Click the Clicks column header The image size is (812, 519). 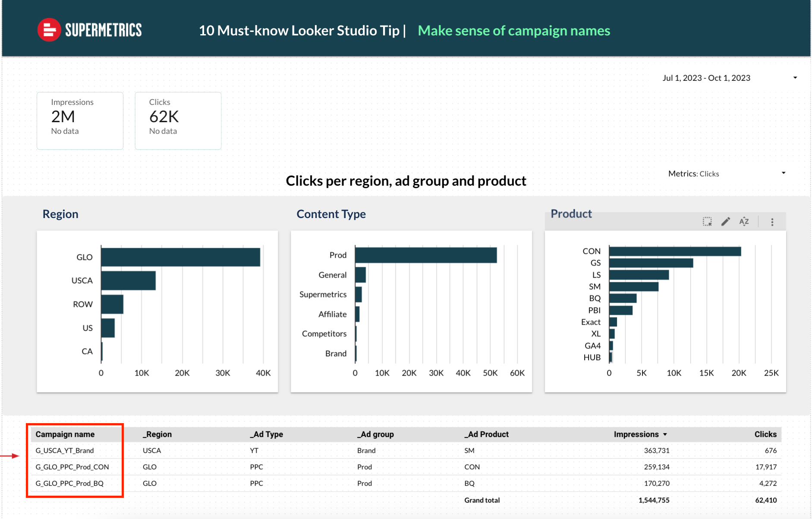(x=765, y=434)
